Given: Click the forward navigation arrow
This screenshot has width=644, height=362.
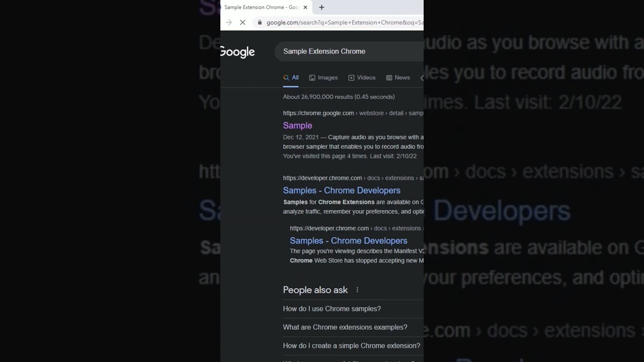Looking at the screenshot, I should click(229, 23).
